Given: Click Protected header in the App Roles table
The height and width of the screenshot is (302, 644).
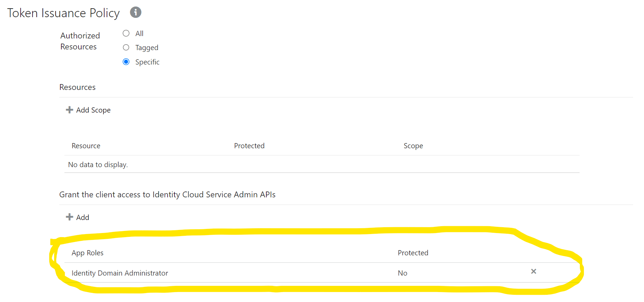Looking at the screenshot, I should (413, 253).
